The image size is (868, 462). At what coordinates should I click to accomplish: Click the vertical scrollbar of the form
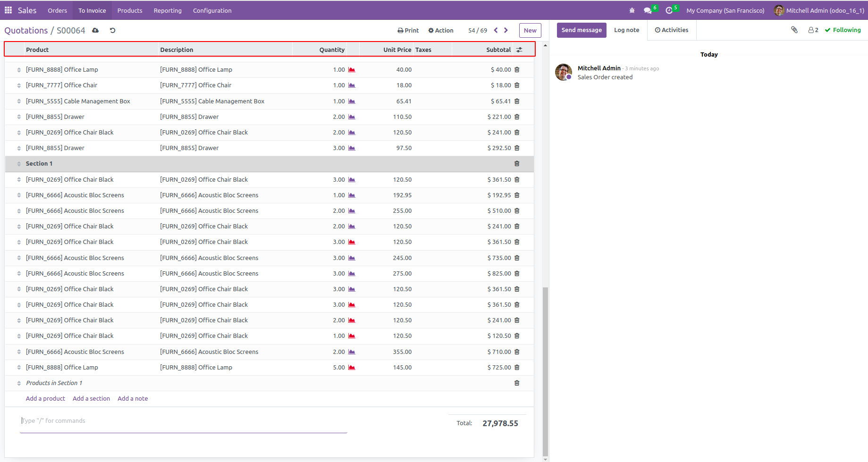(545, 368)
